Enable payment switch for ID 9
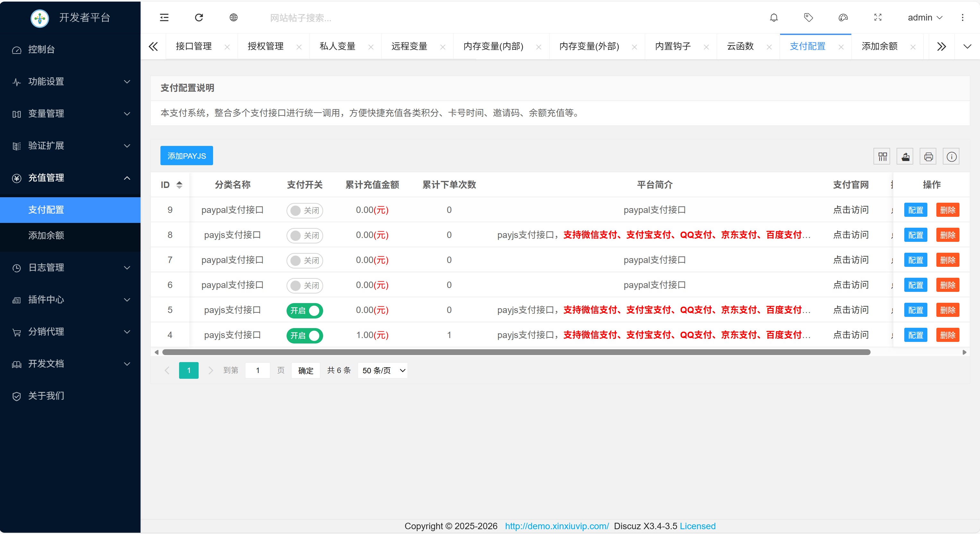 coord(304,210)
